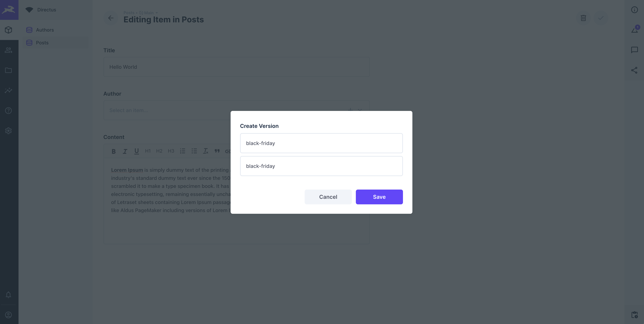Expand the deselect X on Author field
The height and width of the screenshot is (324, 644).
[360, 110]
